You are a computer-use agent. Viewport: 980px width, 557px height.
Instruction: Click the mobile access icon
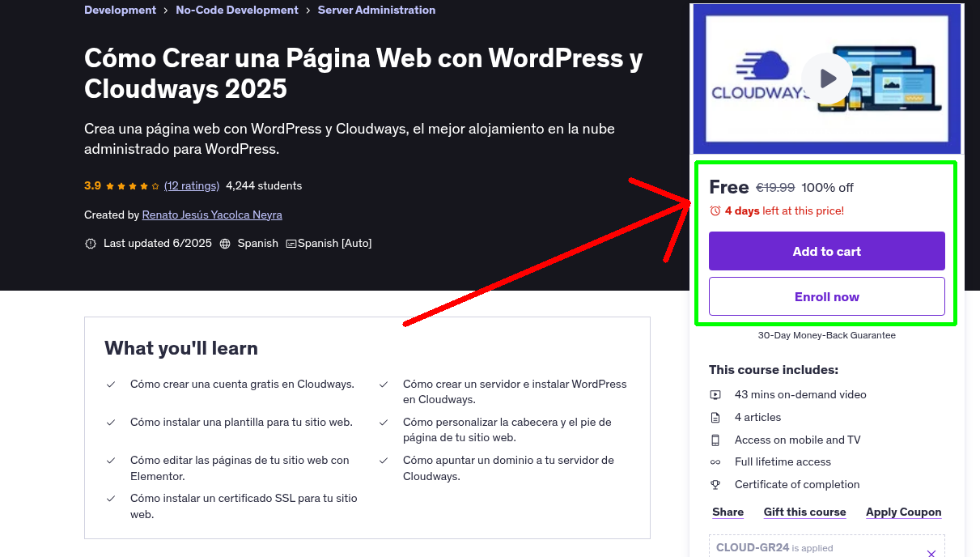point(715,440)
